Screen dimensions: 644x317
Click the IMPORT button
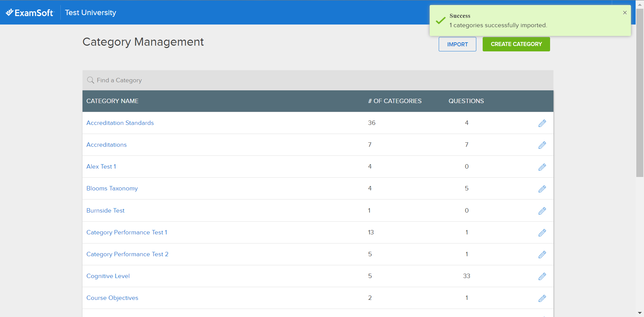click(x=458, y=44)
